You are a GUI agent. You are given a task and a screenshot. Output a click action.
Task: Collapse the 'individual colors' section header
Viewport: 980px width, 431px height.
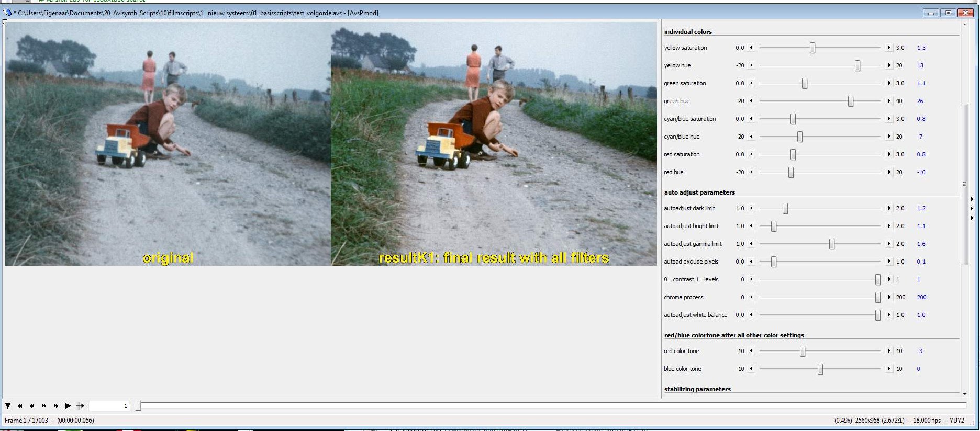pyautogui.click(x=688, y=32)
